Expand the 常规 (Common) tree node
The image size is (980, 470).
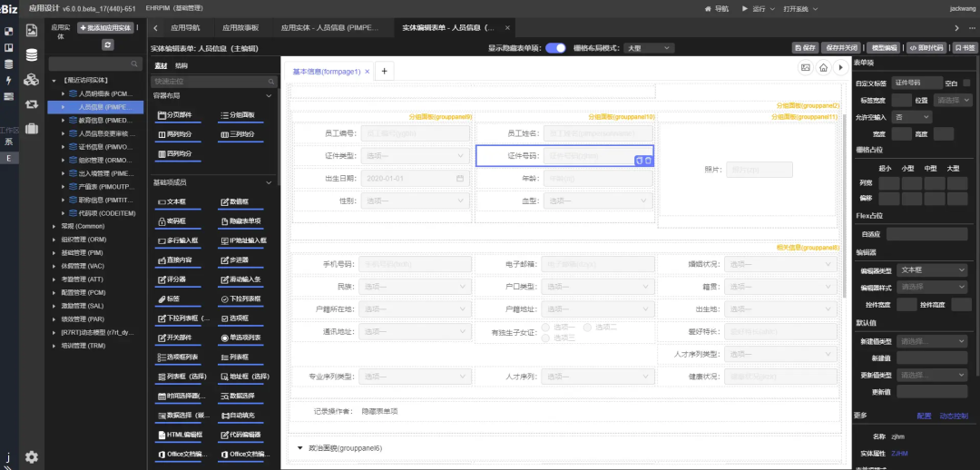click(55, 226)
